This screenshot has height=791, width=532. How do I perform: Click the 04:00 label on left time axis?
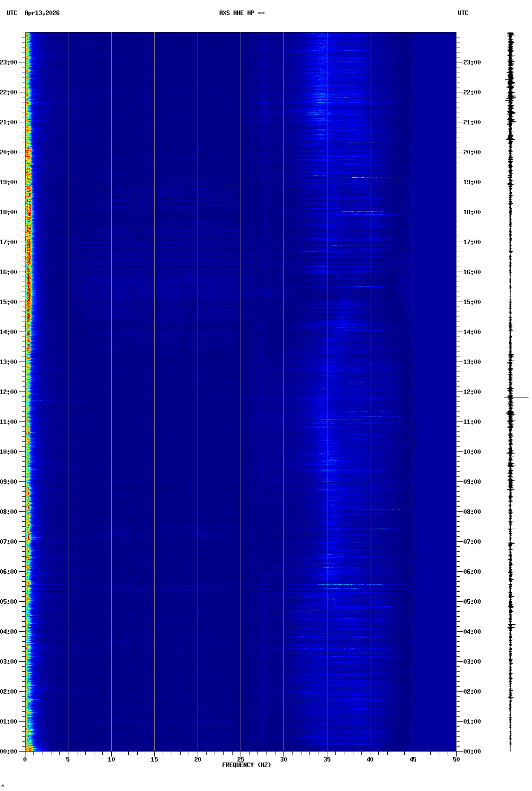[x=9, y=632]
